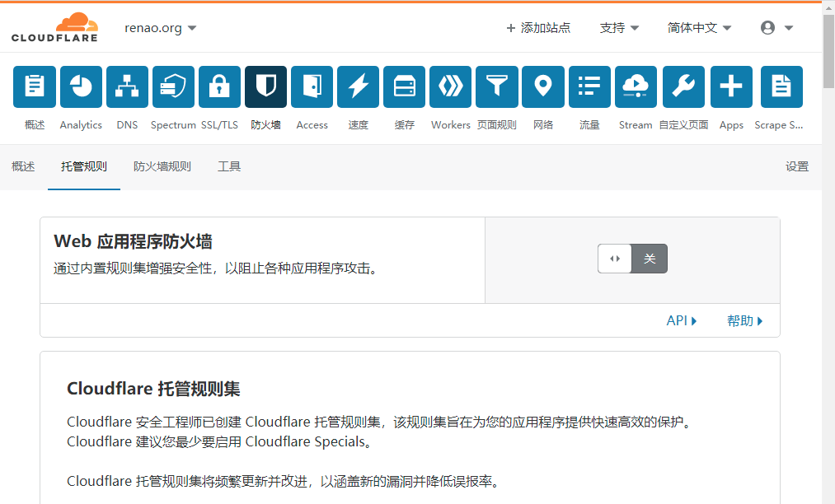Viewport: 835px width, 504px height.
Task: Open the API link
Action: (x=681, y=321)
